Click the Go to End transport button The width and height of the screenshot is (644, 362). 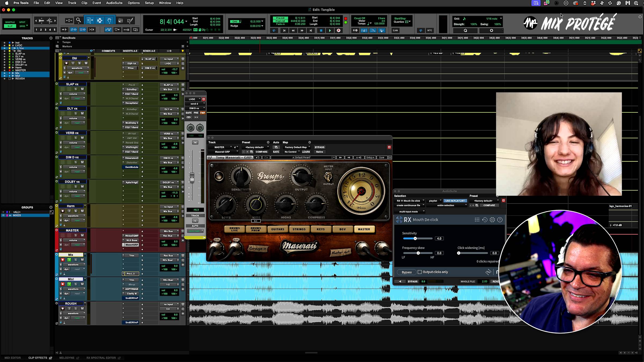coord(311,31)
